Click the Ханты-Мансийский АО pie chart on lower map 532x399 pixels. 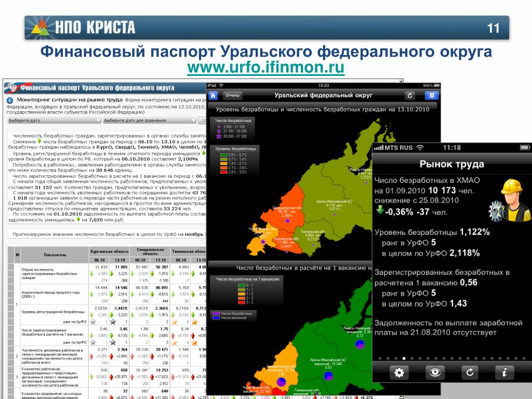(328, 376)
